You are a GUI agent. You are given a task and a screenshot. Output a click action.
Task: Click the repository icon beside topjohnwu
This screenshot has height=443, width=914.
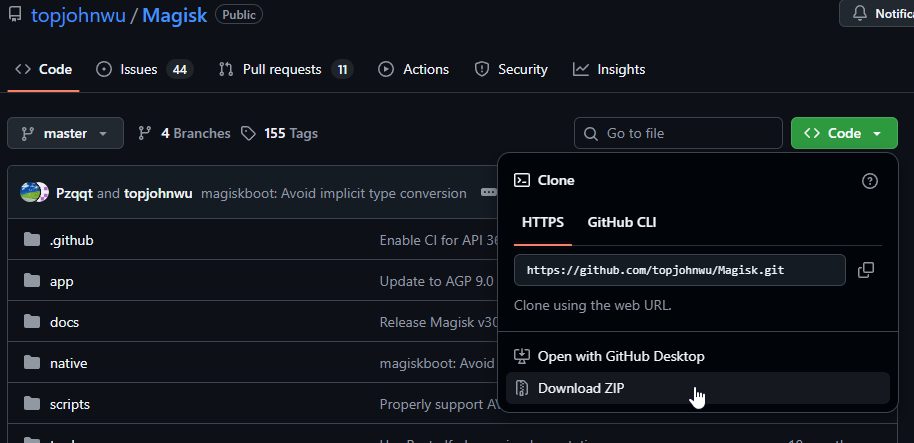coord(15,15)
